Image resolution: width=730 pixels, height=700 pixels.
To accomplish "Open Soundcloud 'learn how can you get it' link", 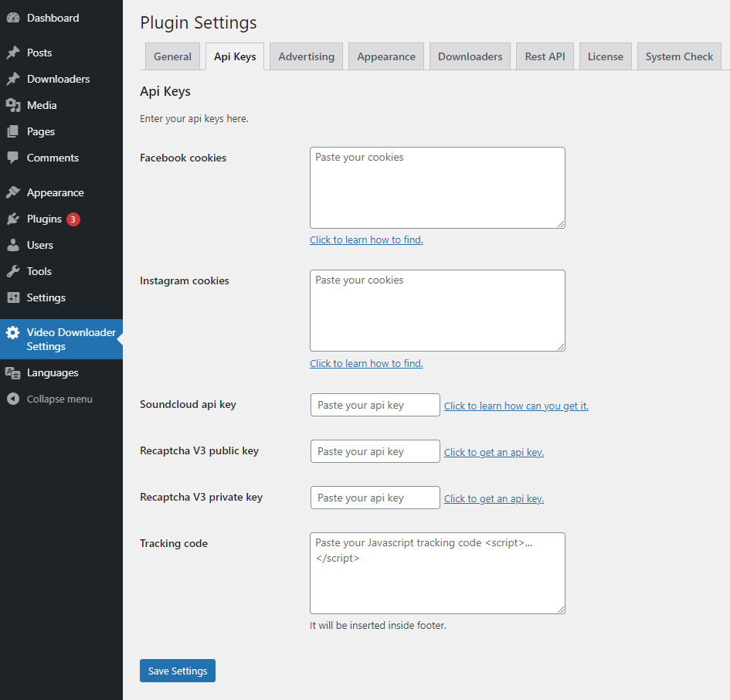I will 516,406.
